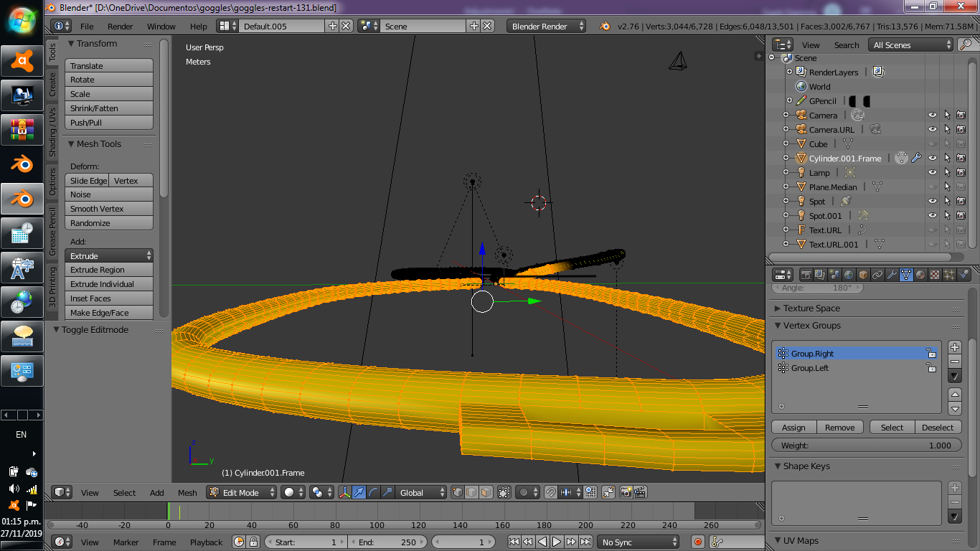This screenshot has height=551, width=980.
Task: Open the Mesh menu in 3D header
Action: point(187,492)
